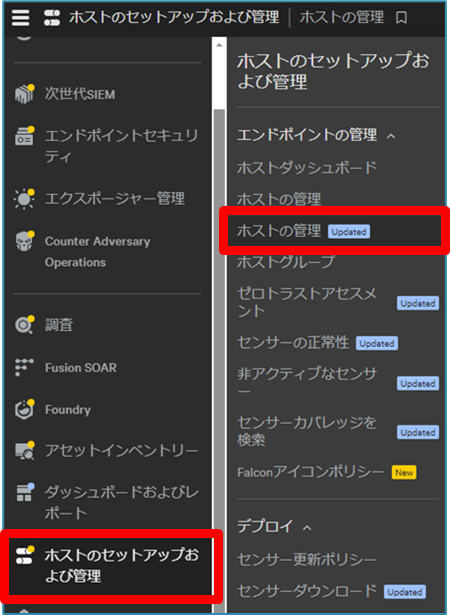450x615 pixels.
Task: Click the ホストのセットアップおよび管理 sidebar icon
Action: [25, 555]
